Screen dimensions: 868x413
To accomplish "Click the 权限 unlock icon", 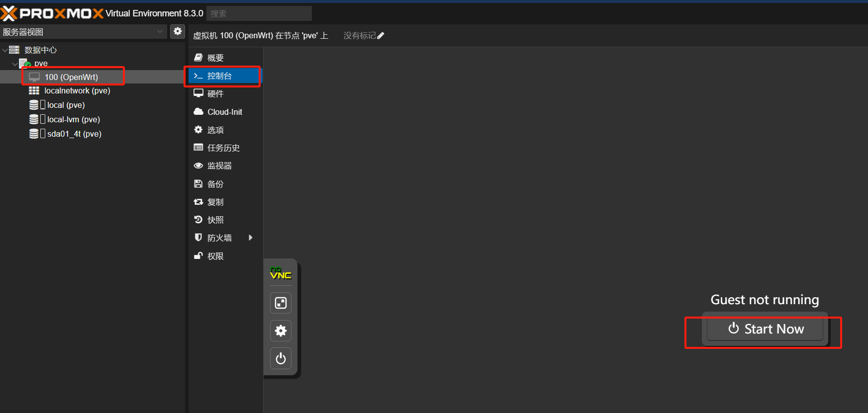I will click(x=198, y=256).
